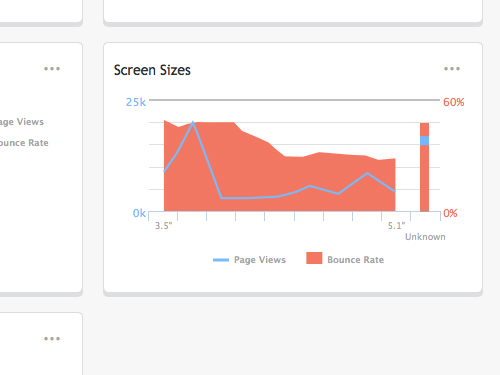Click the 5.1" axis label

pos(396,226)
